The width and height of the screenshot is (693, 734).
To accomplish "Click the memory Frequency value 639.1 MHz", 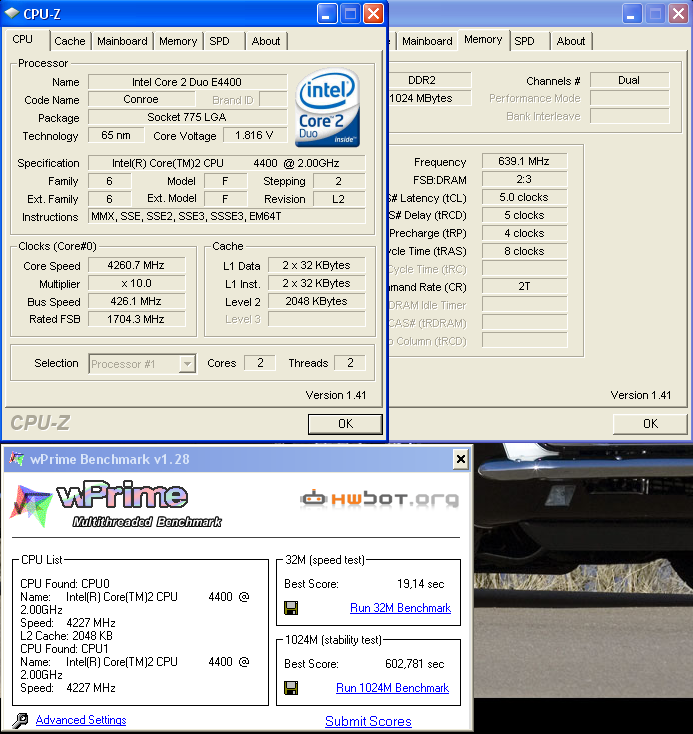I will [x=524, y=161].
